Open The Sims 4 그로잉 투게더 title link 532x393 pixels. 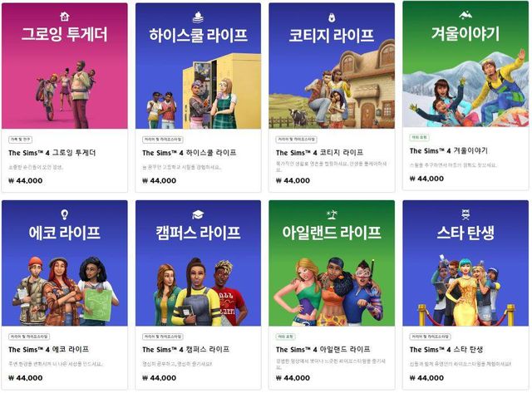pyautogui.click(x=52, y=153)
